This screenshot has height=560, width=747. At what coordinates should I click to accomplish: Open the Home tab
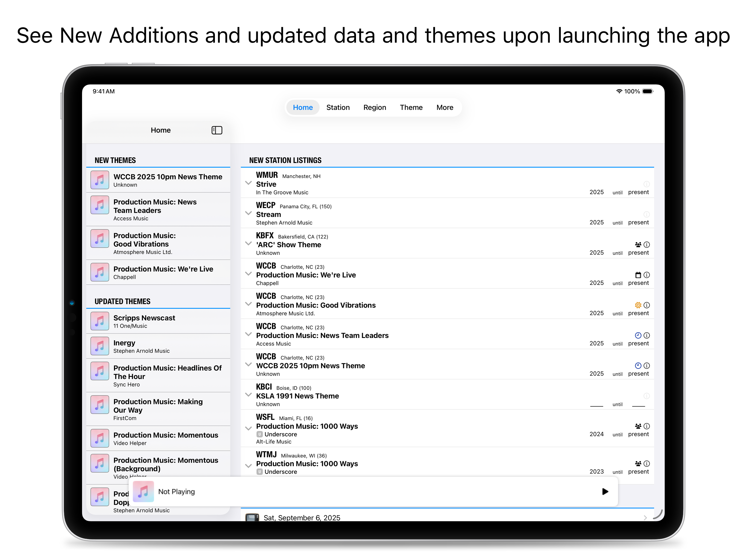tap(303, 107)
